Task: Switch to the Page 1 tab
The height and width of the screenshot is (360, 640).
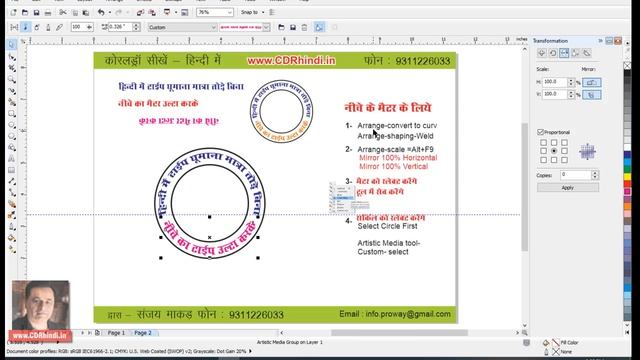Action: (116, 333)
